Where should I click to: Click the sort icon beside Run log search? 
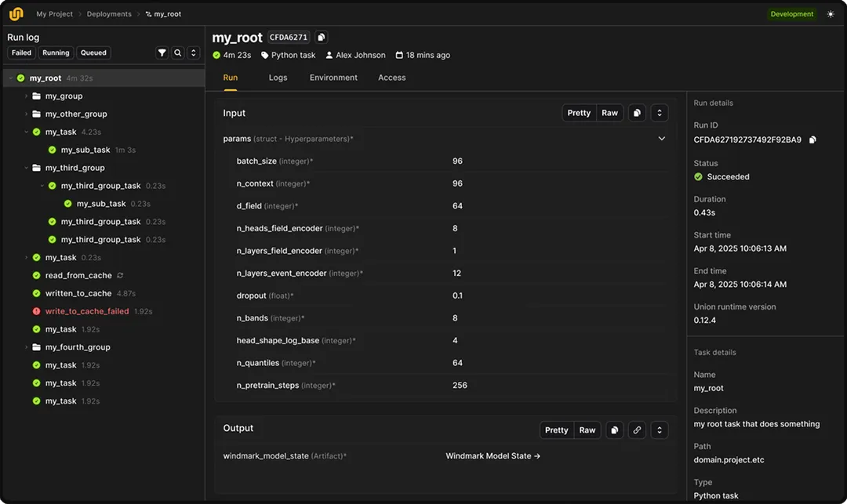tap(194, 53)
